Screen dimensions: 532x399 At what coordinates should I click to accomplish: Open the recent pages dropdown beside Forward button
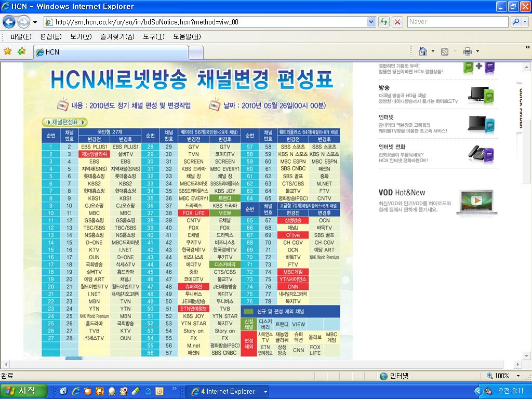click(35, 22)
